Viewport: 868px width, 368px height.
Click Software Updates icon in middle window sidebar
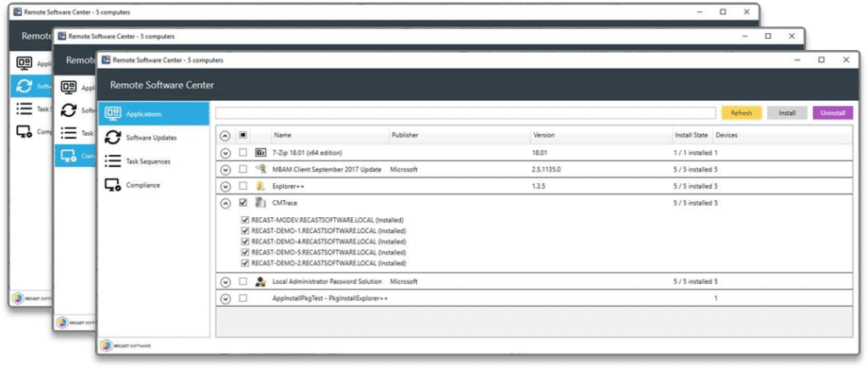click(x=69, y=110)
